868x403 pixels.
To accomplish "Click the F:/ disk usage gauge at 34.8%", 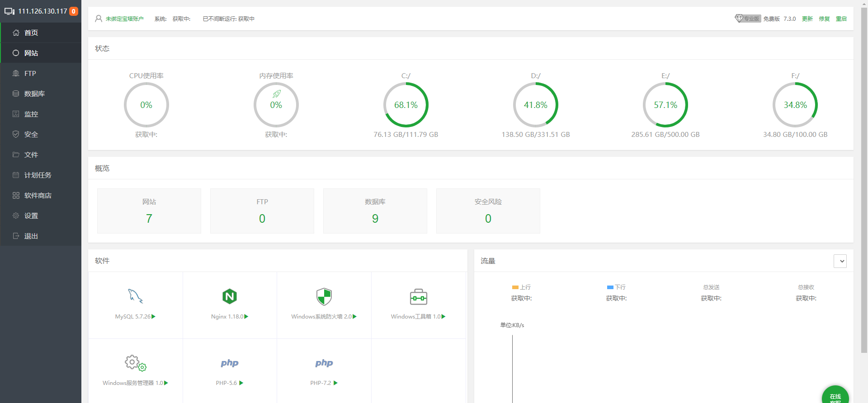I will 795,105.
